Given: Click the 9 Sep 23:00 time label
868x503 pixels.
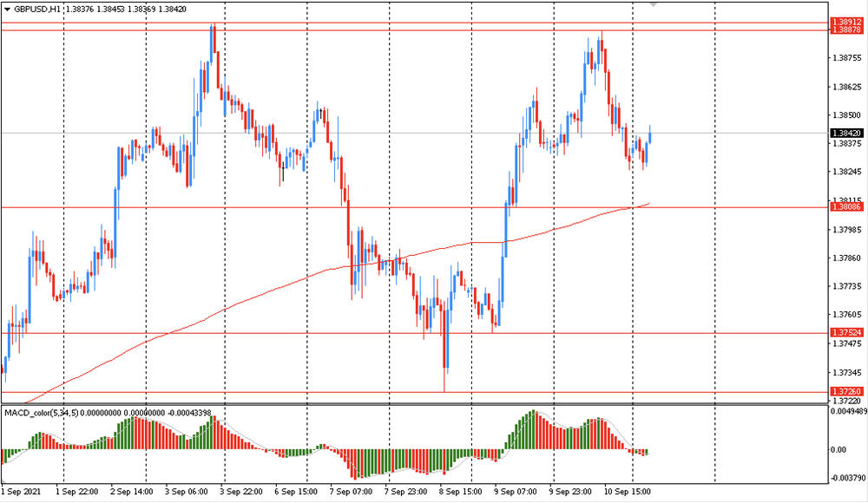Looking at the screenshot, I should coord(570,492).
